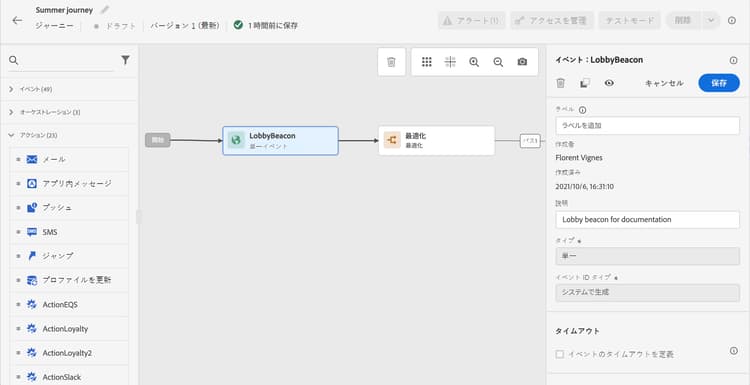The width and height of the screenshot is (750, 385).
Task: Delete the selected node via canvas trash icon
Action: pyautogui.click(x=391, y=62)
